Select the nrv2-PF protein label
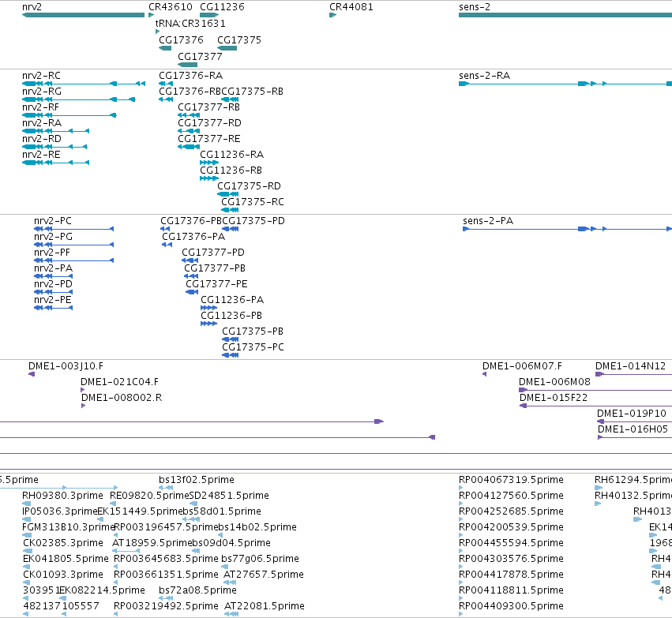 pos(52,253)
